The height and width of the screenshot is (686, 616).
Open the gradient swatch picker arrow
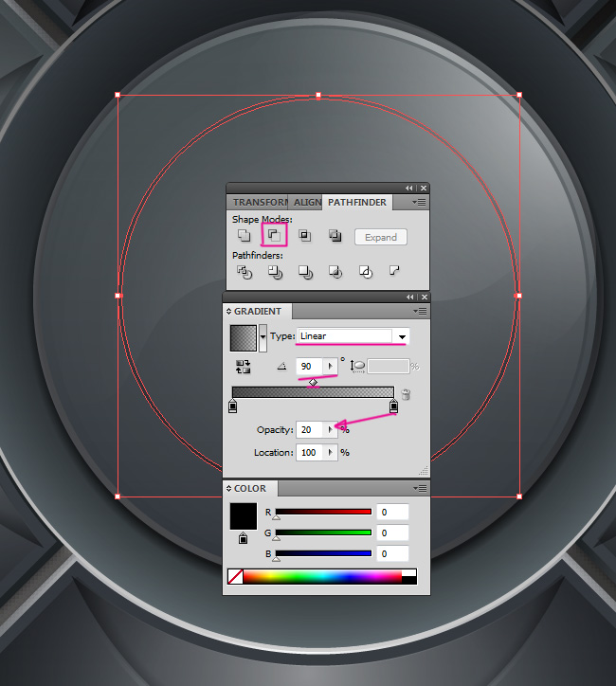(x=263, y=336)
